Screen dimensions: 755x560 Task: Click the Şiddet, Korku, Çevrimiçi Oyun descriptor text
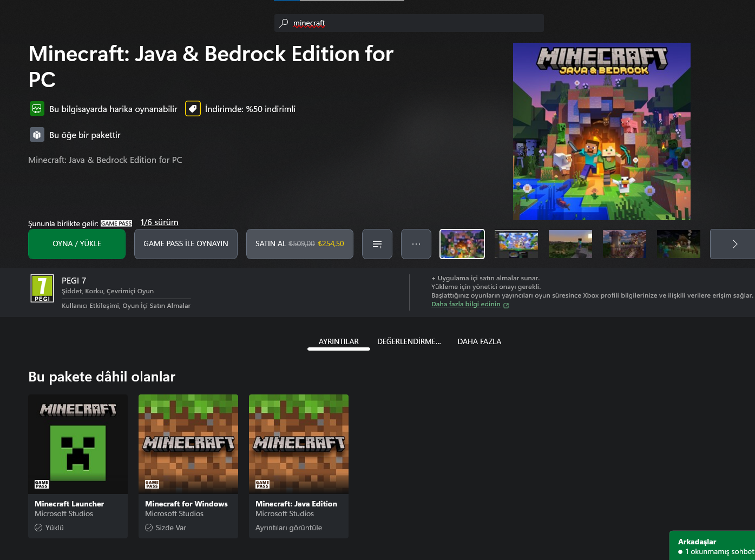click(x=108, y=291)
